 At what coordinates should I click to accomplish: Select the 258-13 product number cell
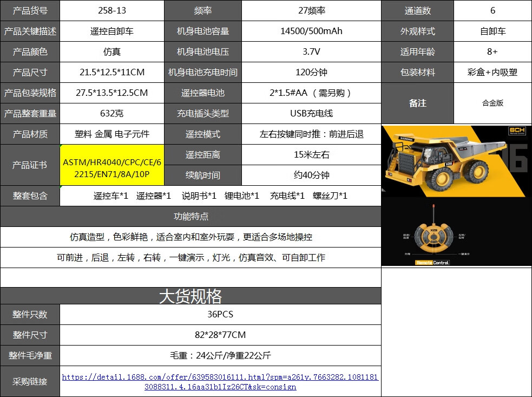[112, 10]
